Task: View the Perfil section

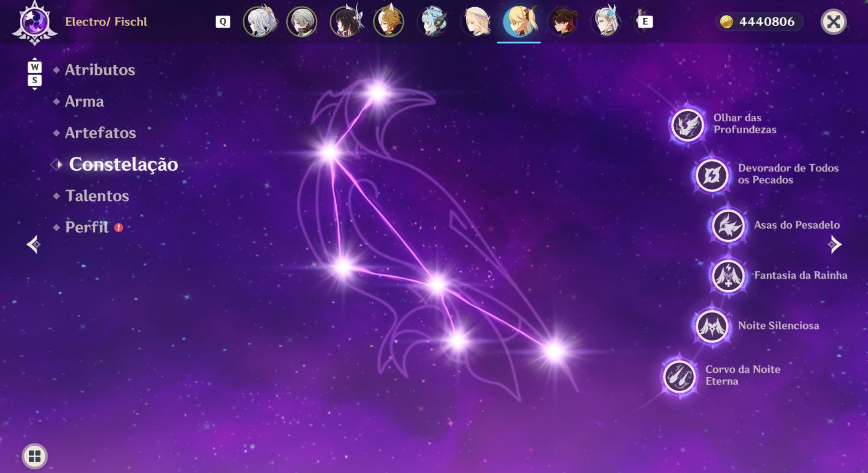Action: pos(87,227)
